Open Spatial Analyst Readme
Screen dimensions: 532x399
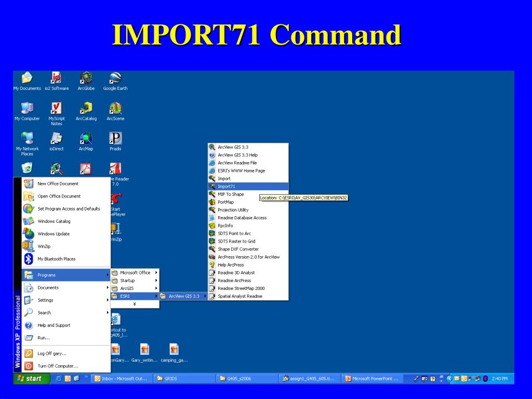coord(248,296)
